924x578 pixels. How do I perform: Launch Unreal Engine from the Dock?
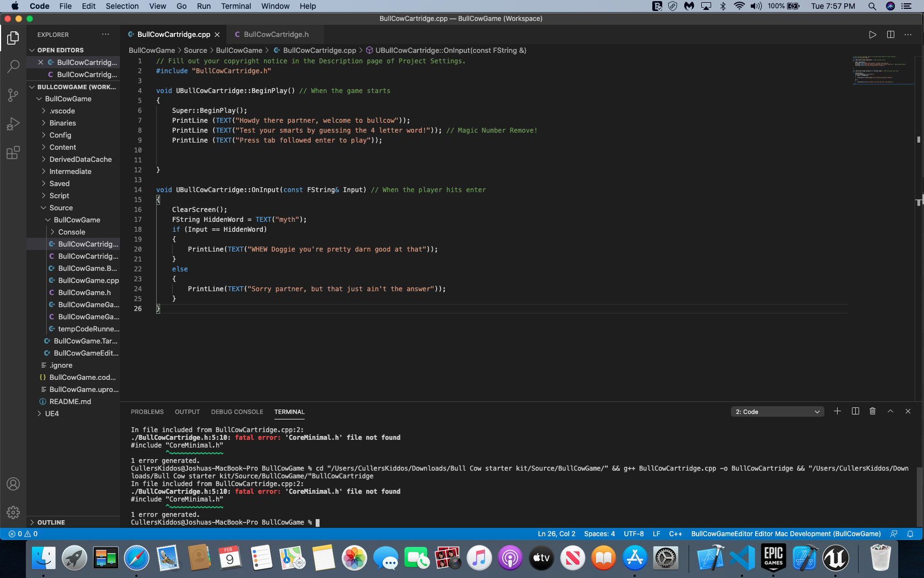coord(835,558)
